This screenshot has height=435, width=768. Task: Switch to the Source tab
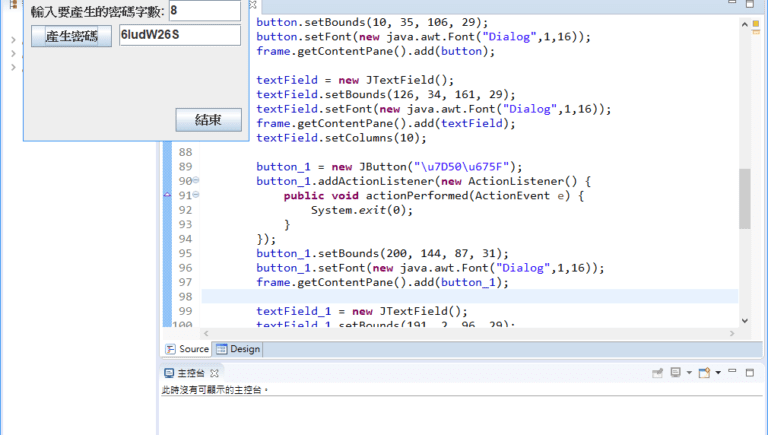tap(187, 349)
